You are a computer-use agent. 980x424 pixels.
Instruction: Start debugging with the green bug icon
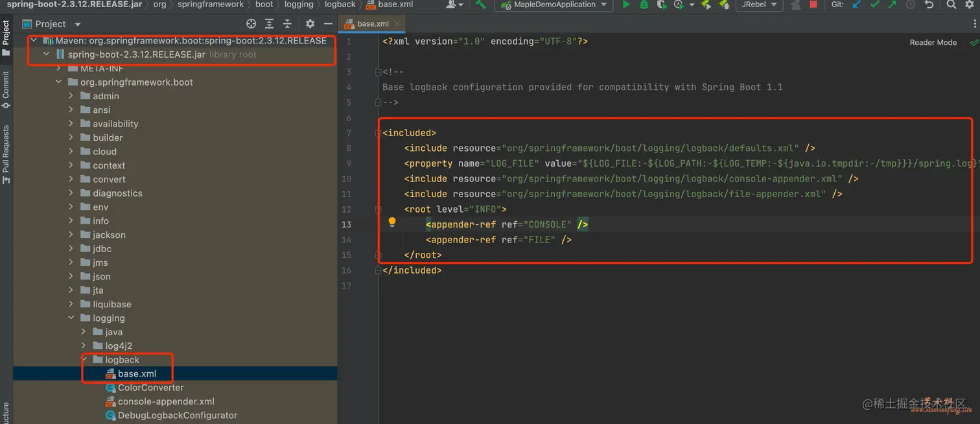tap(644, 5)
